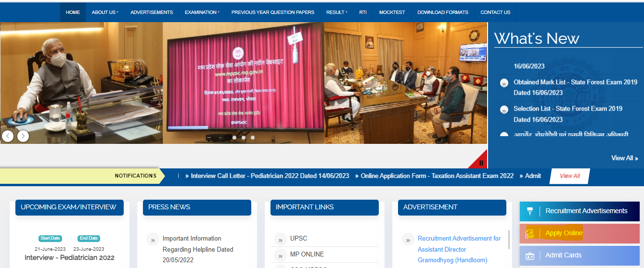Expand the EXAMINATION dropdown menu

pos(202,12)
